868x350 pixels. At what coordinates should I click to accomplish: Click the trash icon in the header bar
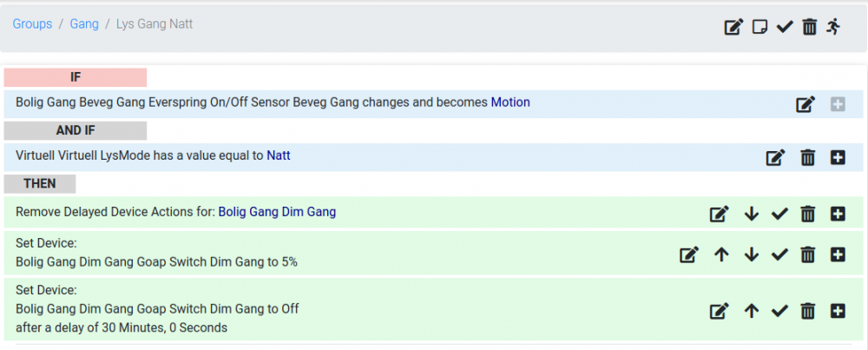[x=810, y=27]
